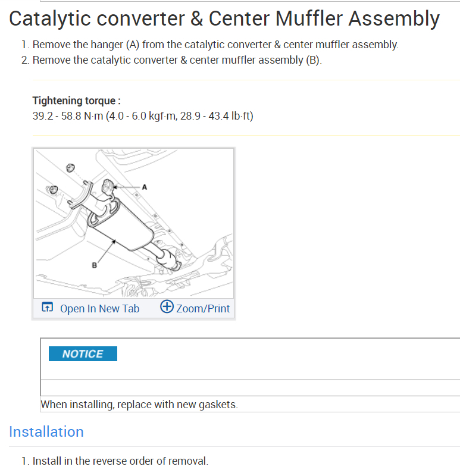Click the Installation section heading
The height and width of the screenshot is (476, 460).
46,431
